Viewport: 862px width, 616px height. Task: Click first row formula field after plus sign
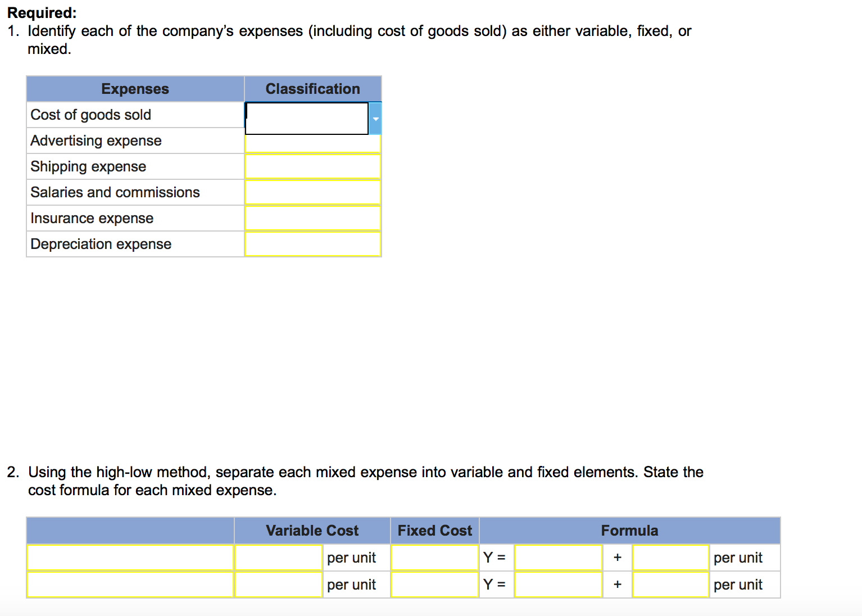click(671, 558)
